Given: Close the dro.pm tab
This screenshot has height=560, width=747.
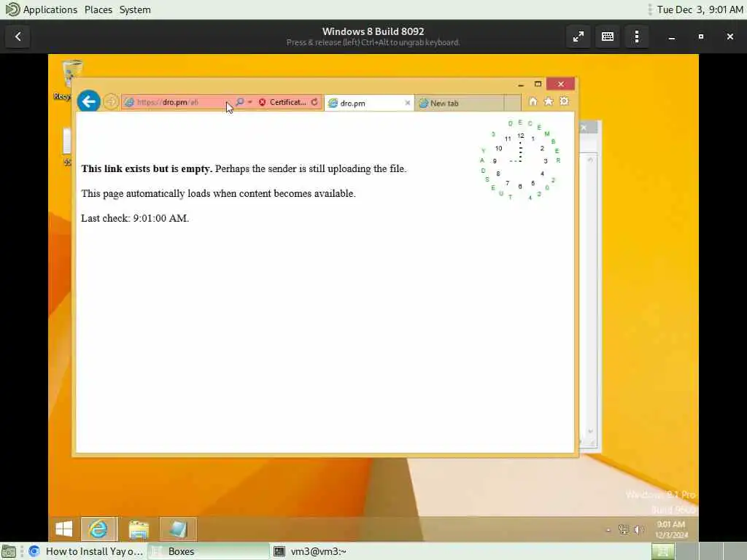Looking at the screenshot, I should (407, 103).
